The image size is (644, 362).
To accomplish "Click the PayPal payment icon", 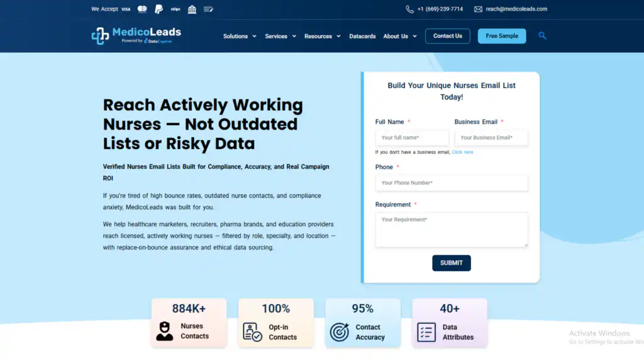I will click(x=158, y=9).
